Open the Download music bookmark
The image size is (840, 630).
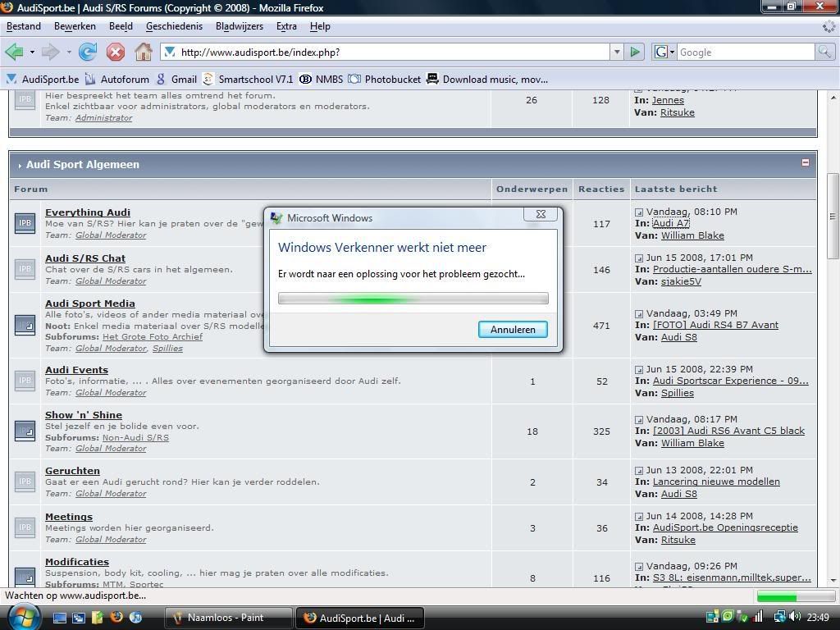click(x=487, y=80)
